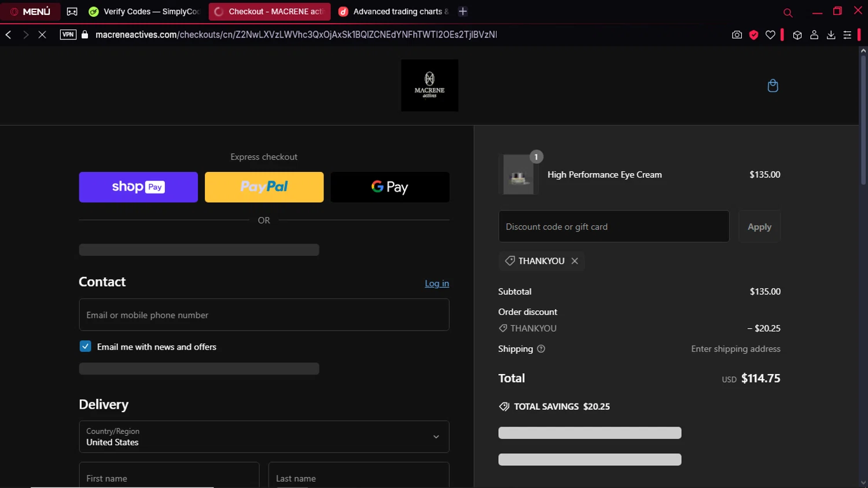
Task: Click the Express checkout label
Action: point(264,157)
